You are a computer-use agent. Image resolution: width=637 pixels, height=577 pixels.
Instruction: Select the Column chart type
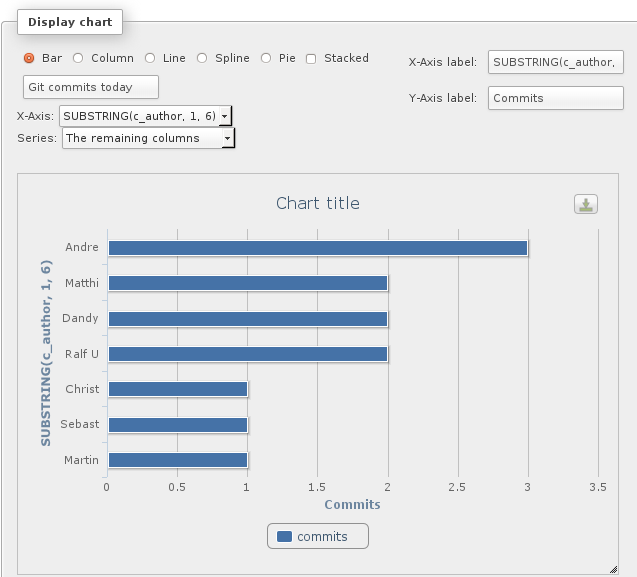78,58
